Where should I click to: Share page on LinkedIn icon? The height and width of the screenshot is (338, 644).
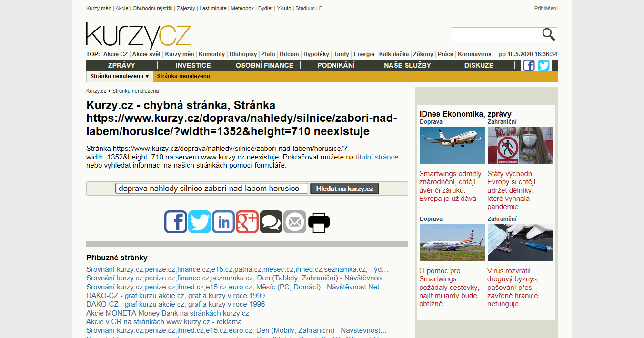tap(223, 222)
